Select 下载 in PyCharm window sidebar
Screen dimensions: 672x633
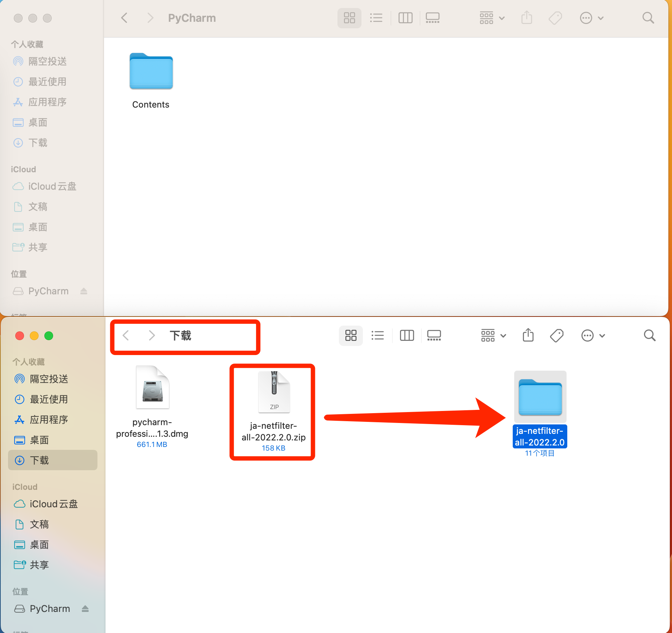(31, 143)
